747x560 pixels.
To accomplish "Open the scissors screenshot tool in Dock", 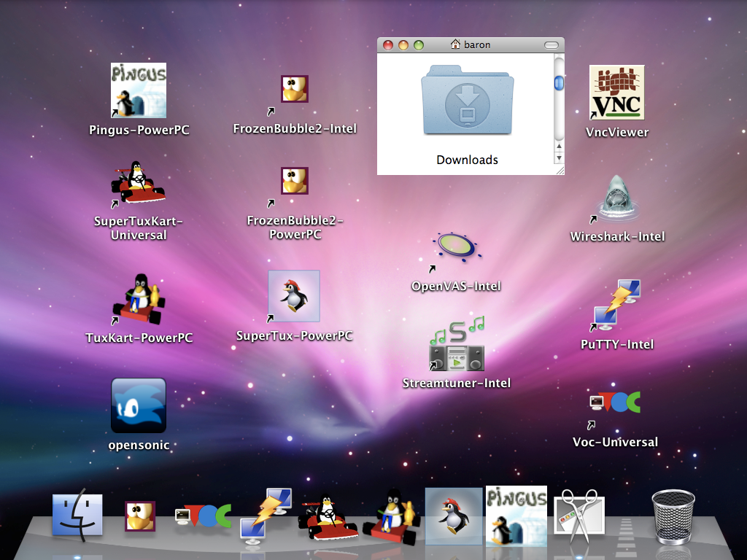I will click(579, 516).
